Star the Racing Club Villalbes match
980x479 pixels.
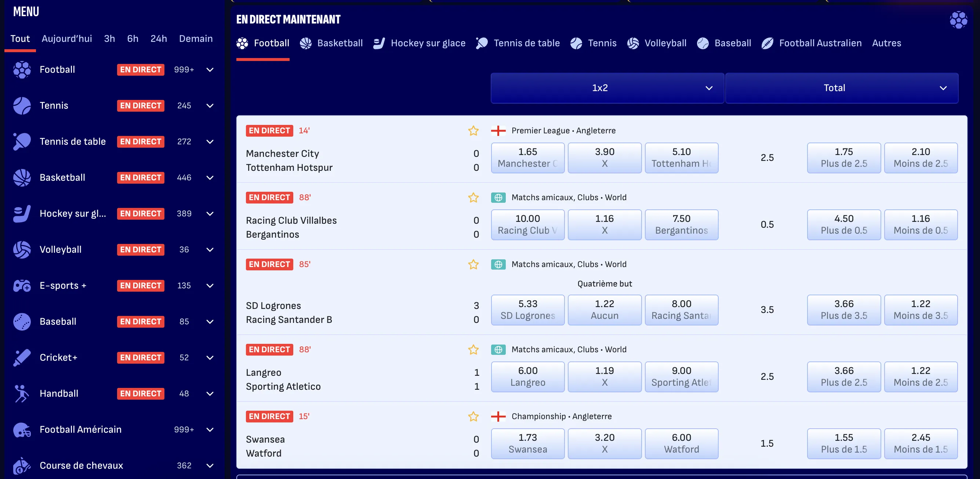point(473,198)
